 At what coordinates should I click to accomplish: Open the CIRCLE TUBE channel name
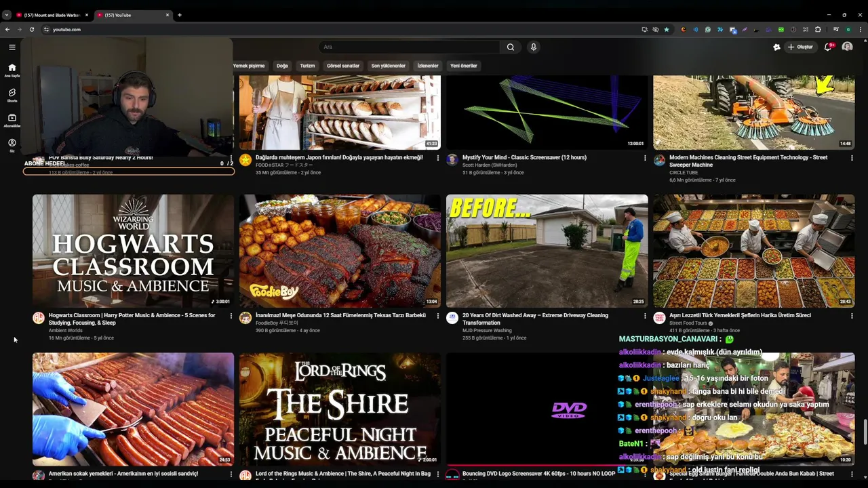684,173
